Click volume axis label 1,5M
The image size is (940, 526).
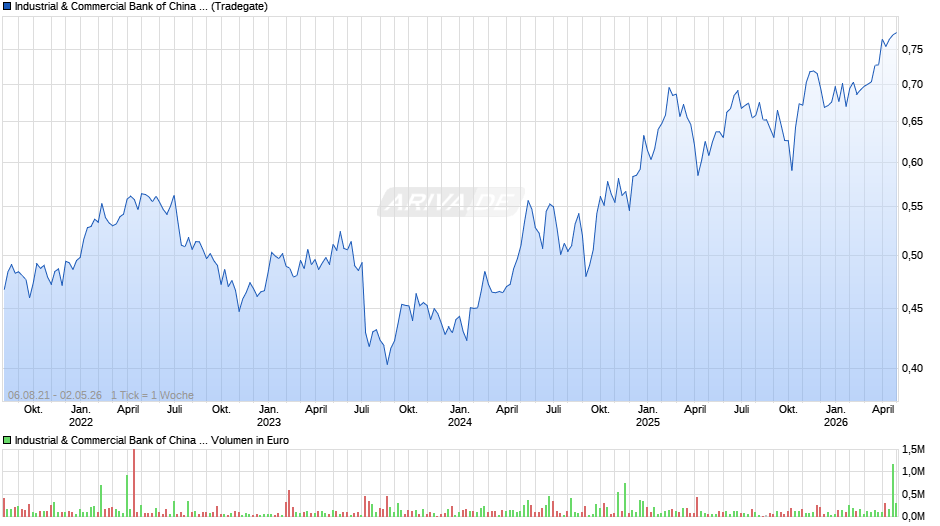click(x=913, y=449)
